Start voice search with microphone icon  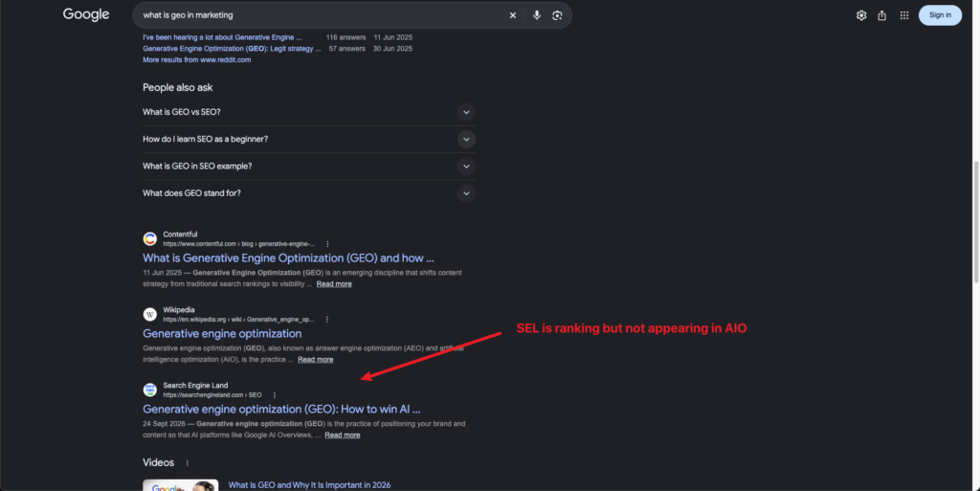click(537, 15)
